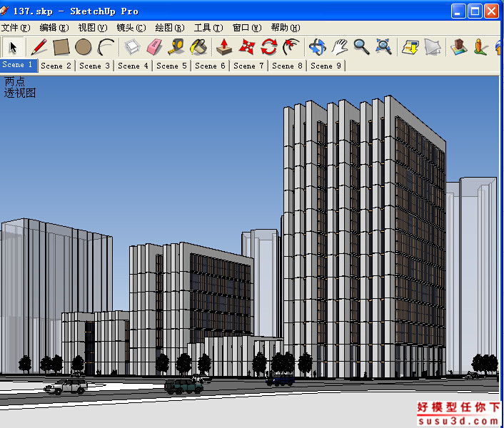Viewport: 504px width, 428px height.
Task: Switch to the Scene 9 tab
Action: (x=326, y=66)
